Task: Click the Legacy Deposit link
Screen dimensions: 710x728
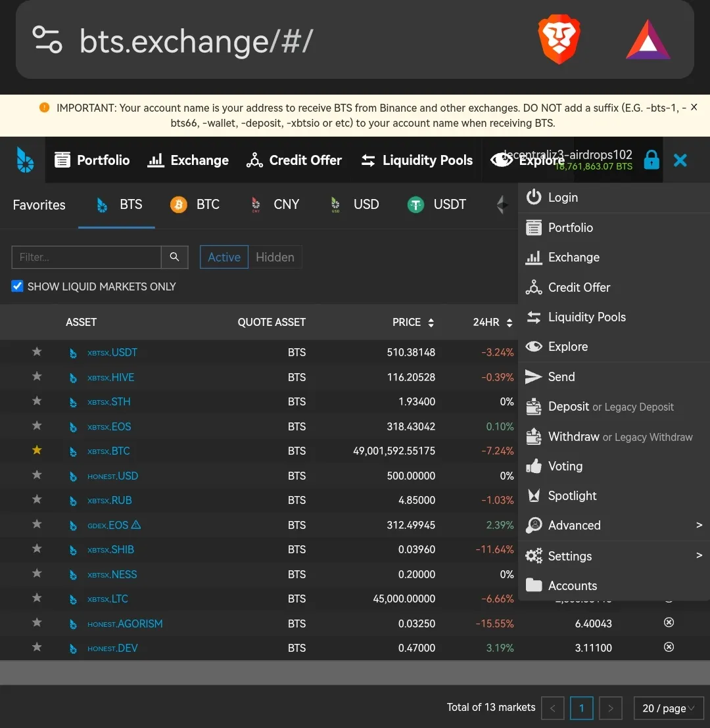Action: click(639, 407)
